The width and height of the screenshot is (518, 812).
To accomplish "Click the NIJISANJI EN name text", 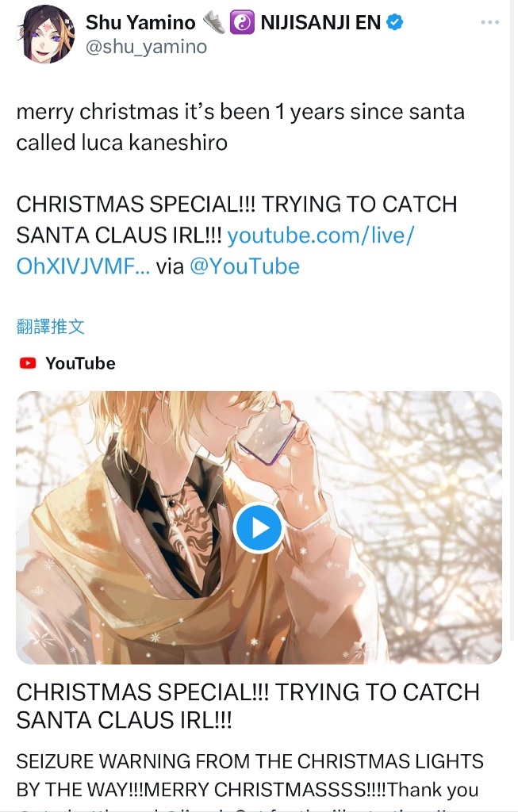I will point(320,22).
